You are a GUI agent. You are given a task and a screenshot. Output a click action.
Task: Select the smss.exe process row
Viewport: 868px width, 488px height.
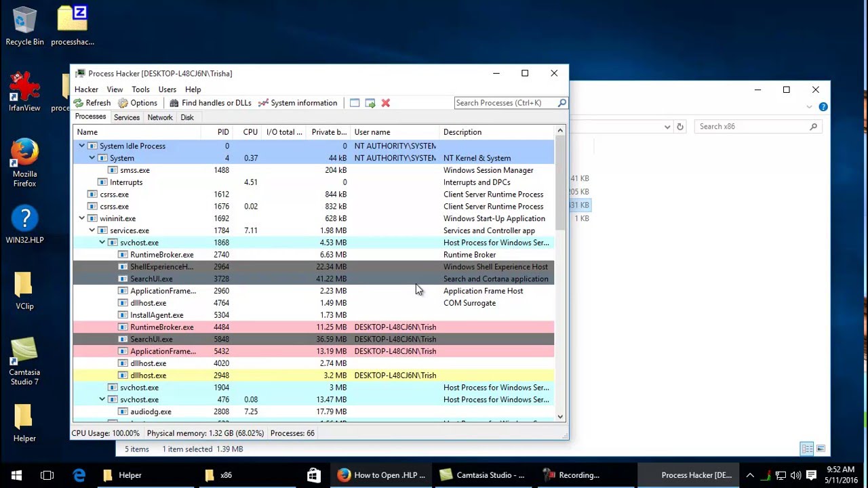click(313, 170)
